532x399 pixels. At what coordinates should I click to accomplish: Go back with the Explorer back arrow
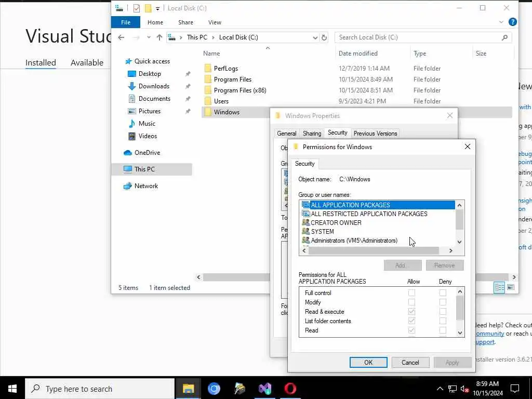click(121, 37)
